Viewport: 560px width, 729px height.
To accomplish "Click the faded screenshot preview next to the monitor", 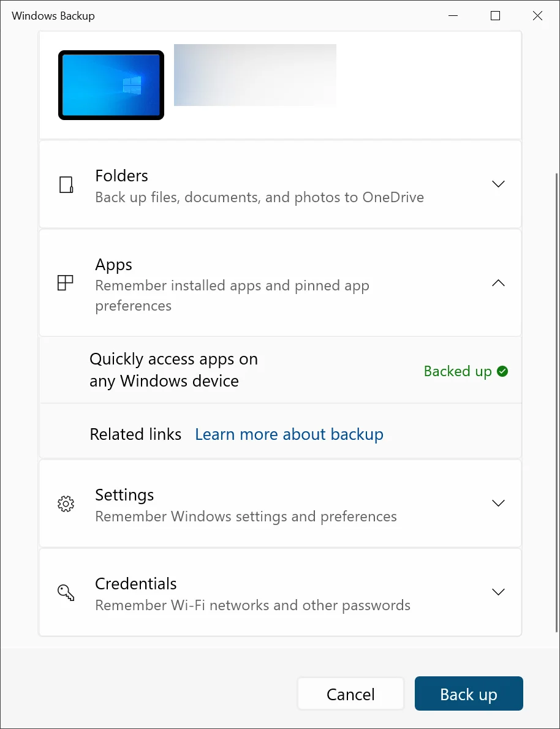I will (255, 75).
